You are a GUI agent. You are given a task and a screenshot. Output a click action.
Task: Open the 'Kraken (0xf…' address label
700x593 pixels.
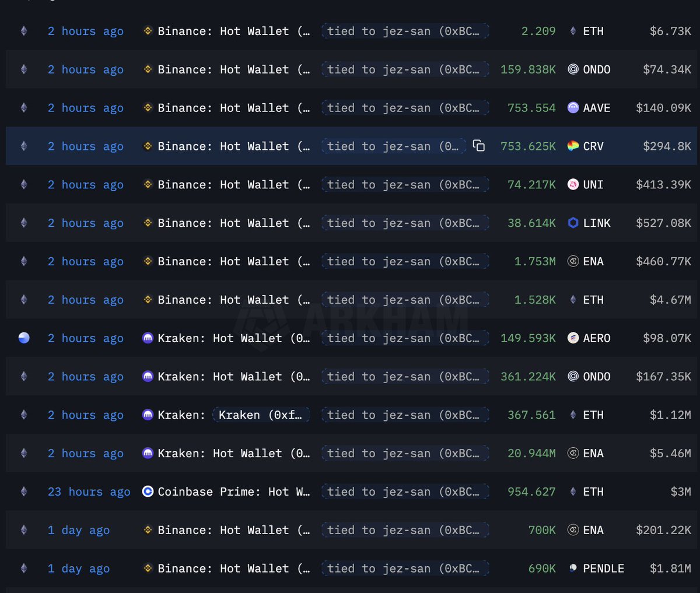pyautogui.click(x=261, y=415)
